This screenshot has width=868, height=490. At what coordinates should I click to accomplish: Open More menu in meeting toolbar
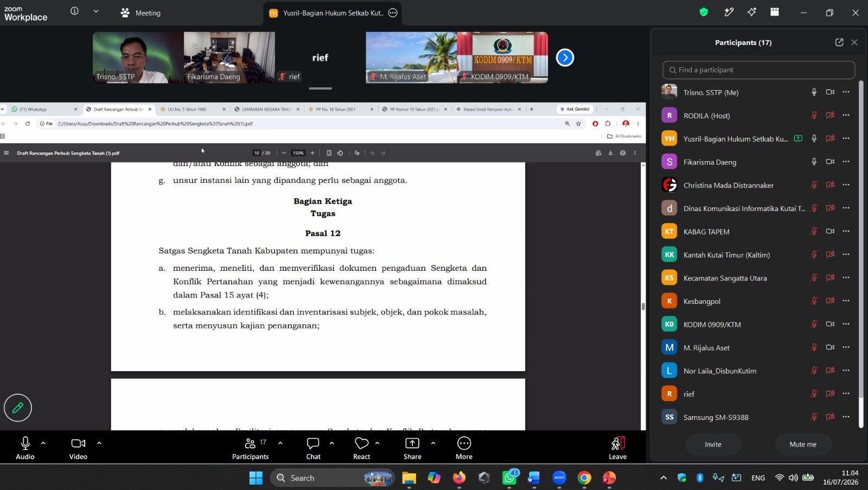coord(464,448)
